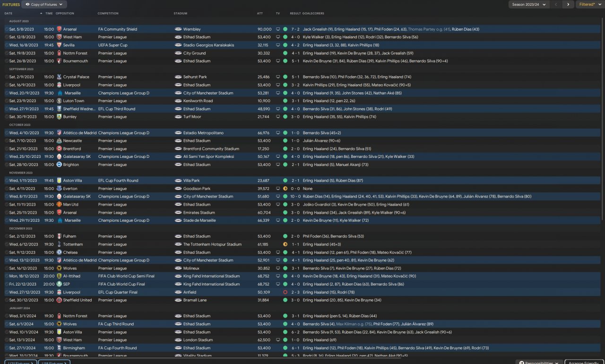Open the FIFA Club World Cup Final competition
Screen dimensions: 605x364
pyautogui.click(x=121, y=284)
